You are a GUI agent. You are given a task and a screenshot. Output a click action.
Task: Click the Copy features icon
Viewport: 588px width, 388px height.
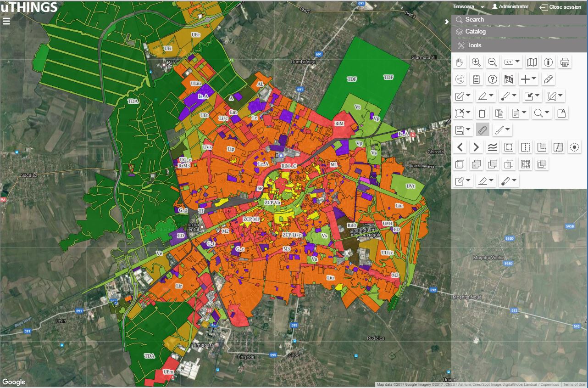pos(482,113)
